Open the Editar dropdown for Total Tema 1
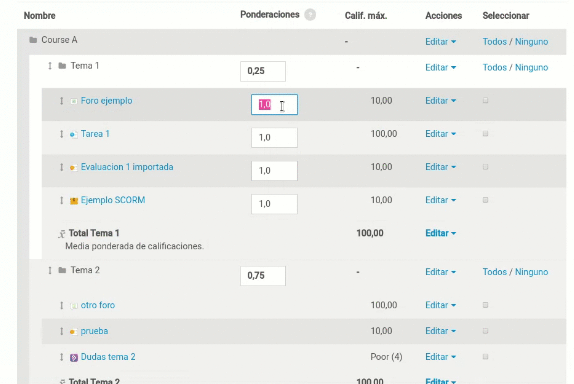Screen dimensions: 574x384 440,233
